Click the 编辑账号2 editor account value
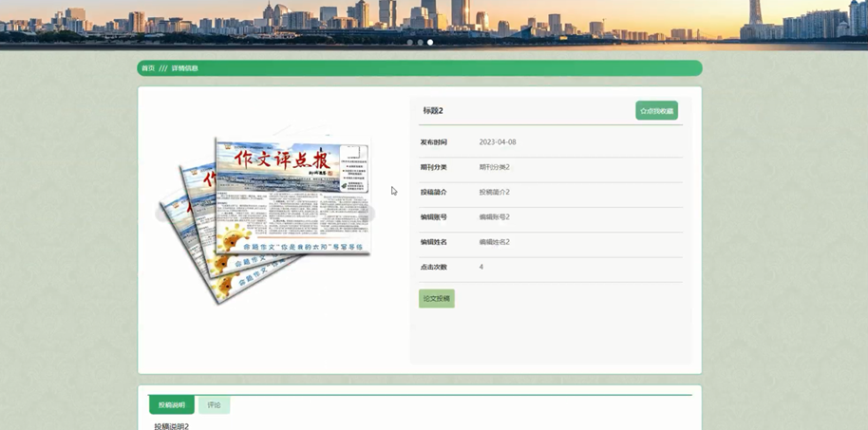The image size is (868, 430). tap(495, 217)
